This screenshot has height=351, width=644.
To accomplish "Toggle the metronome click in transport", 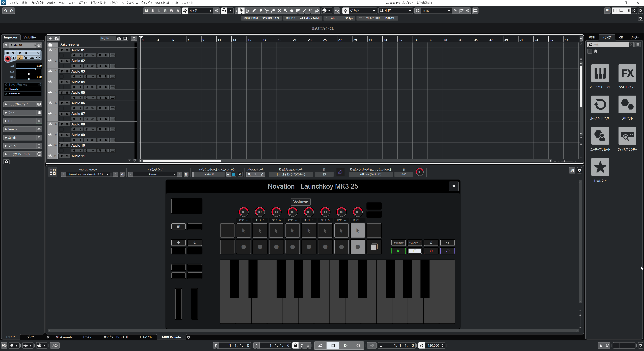I will 601,345.
